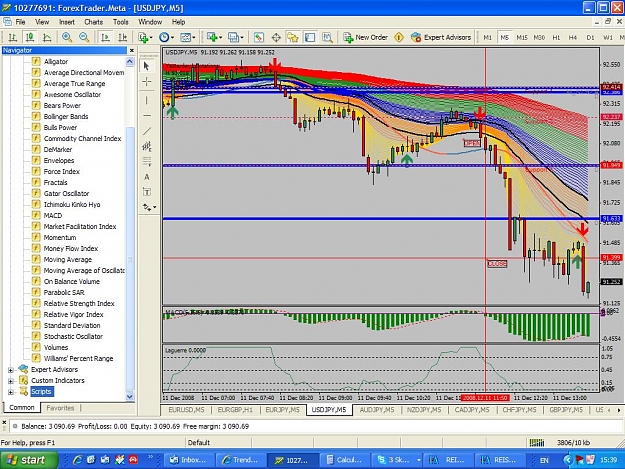This screenshot has height=469, width=625.
Task: Click the connection status 3806/10 kb indicator
Action: point(560,442)
